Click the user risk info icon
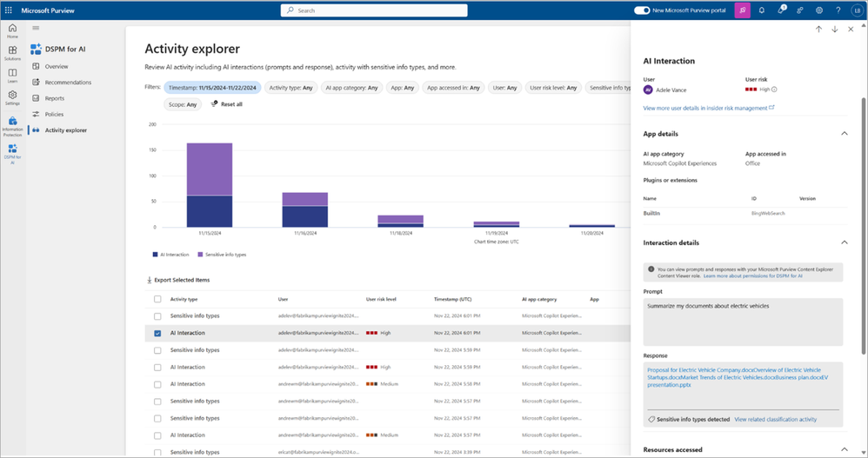The image size is (868, 458). pyautogui.click(x=774, y=89)
